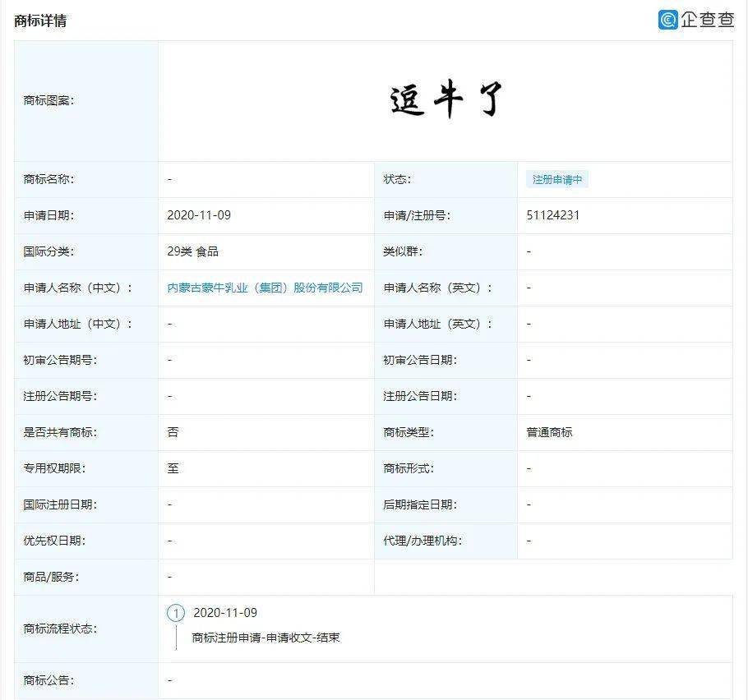Click the 注册公告日期 label
This screenshot has height=700, width=748.
[420, 396]
